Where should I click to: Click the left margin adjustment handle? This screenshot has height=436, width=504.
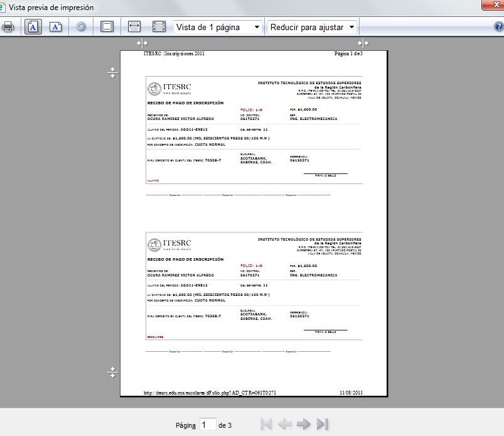click(143, 43)
